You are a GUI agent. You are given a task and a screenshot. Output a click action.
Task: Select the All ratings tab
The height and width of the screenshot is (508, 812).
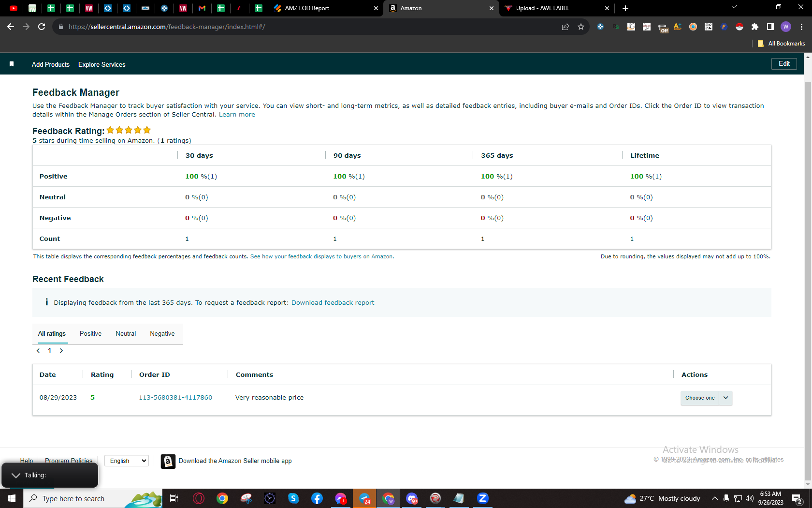(52, 334)
